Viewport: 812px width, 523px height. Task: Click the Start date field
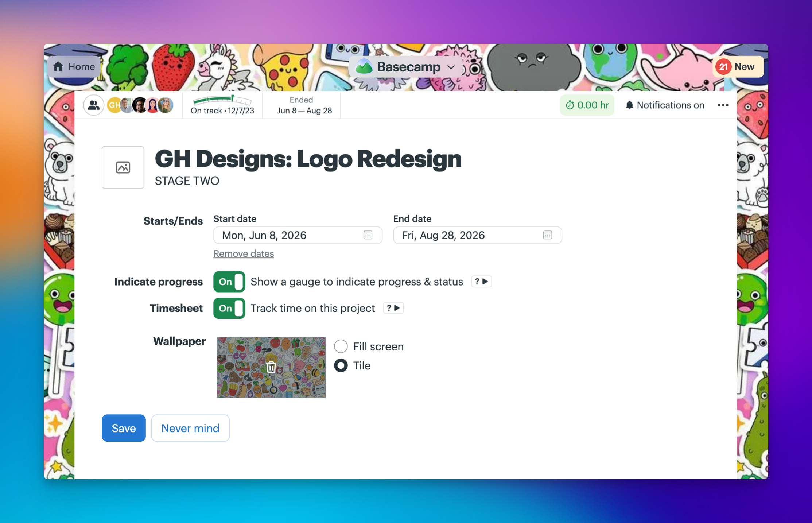[298, 235]
